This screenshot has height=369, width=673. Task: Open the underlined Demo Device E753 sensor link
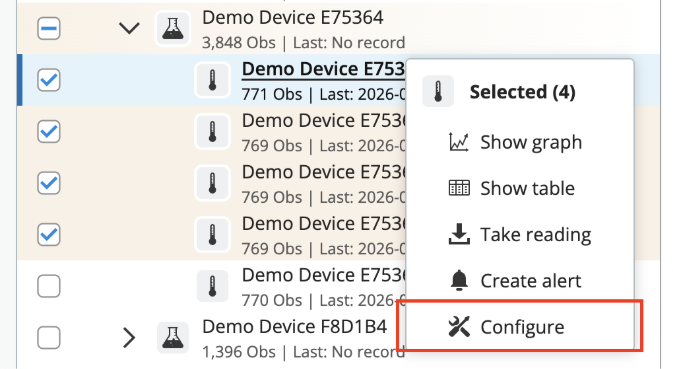324,69
